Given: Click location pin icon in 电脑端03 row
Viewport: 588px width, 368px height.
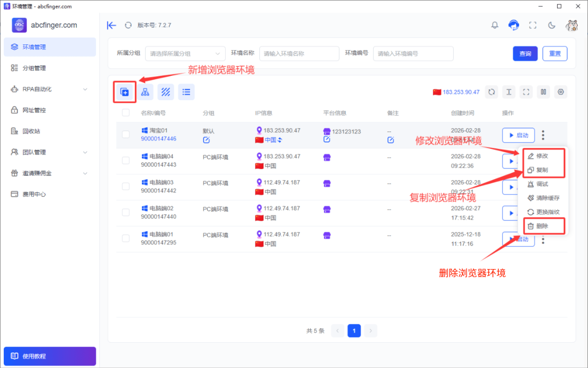Looking at the screenshot, I should click(x=259, y=182).
